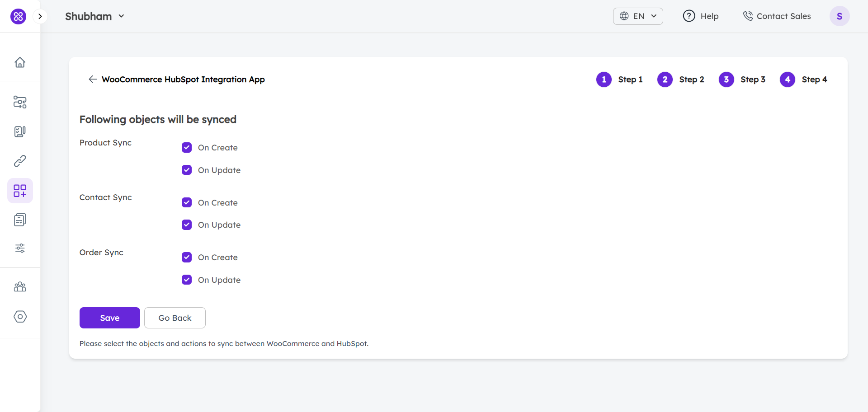Uncheck Order Sync On Create
The image size is (868, 412).
187,257
